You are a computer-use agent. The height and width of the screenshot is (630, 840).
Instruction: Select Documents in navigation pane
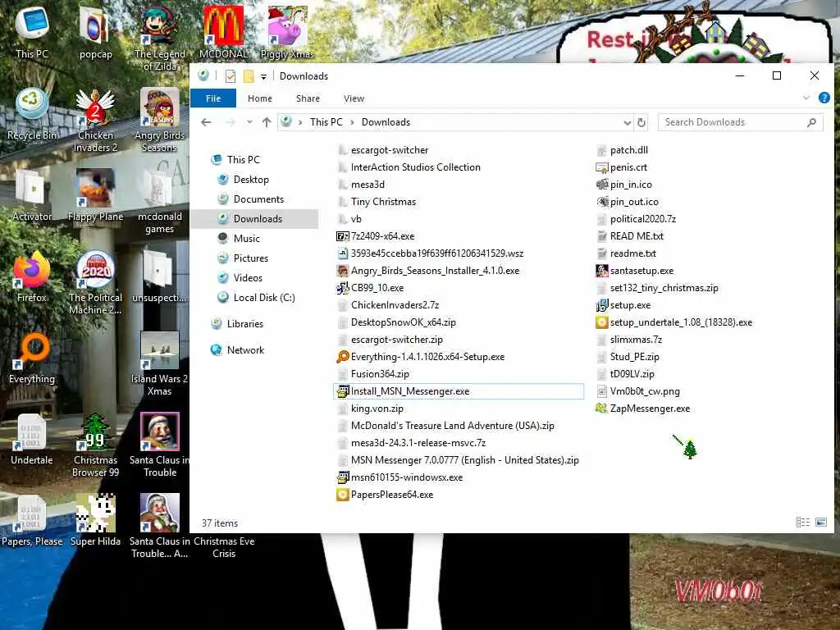(x=258, y=199)
